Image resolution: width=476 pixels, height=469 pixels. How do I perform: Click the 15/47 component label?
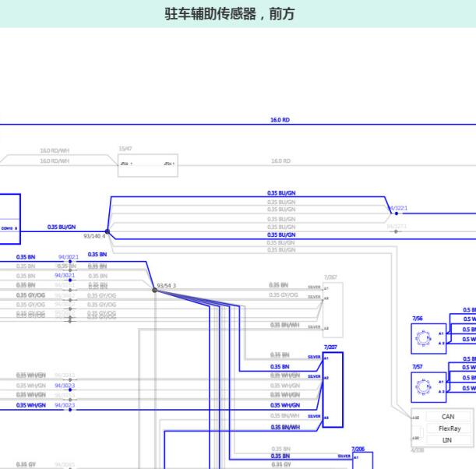[x=125, y=149]
